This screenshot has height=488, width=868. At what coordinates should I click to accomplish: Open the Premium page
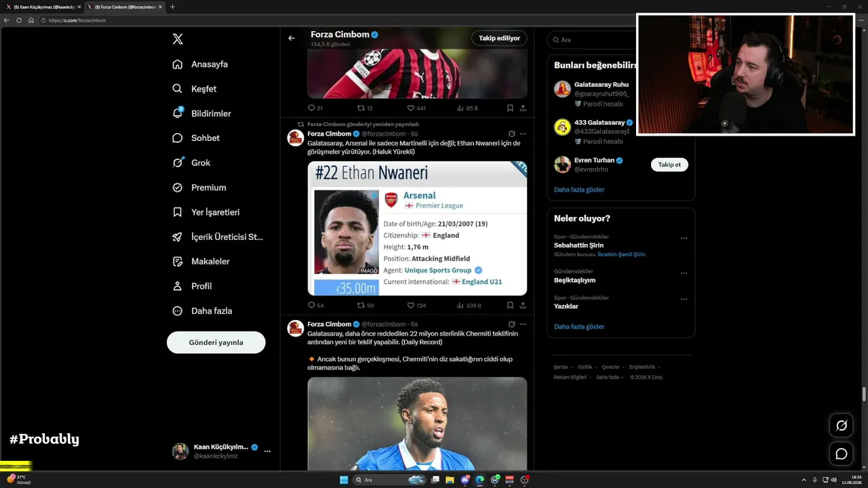[x=199, y=187]
